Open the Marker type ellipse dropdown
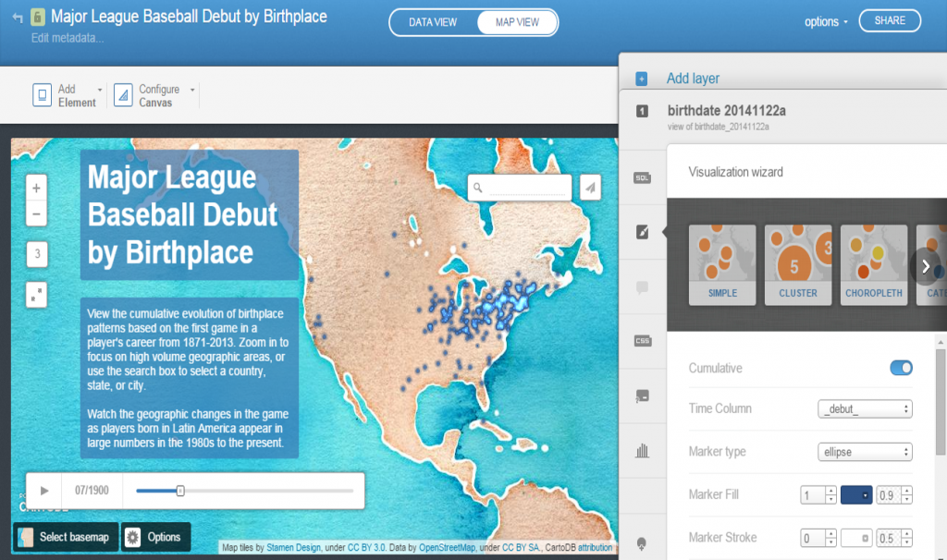 pyautogui.click(x=865, y=452)
